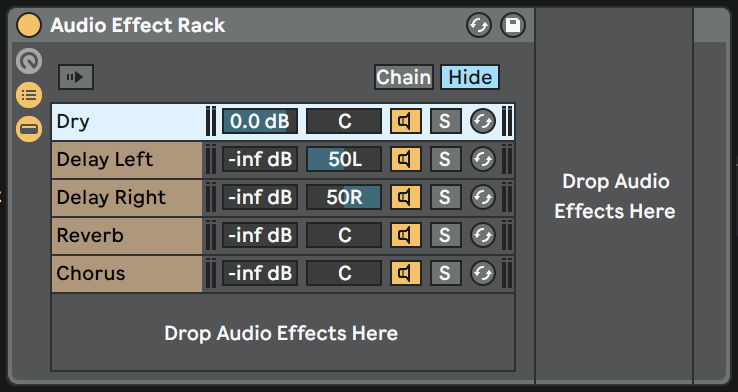This screenshot has height=392, width=738.
Task: Open the Chain selector editor
Action: pos(404,77)
